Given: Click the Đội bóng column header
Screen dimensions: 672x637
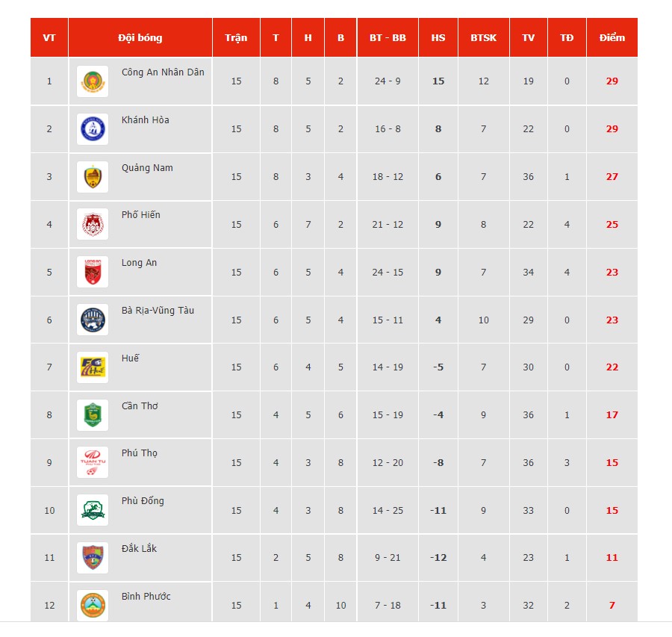Looking at the screenshot, I should pos(140,38).
